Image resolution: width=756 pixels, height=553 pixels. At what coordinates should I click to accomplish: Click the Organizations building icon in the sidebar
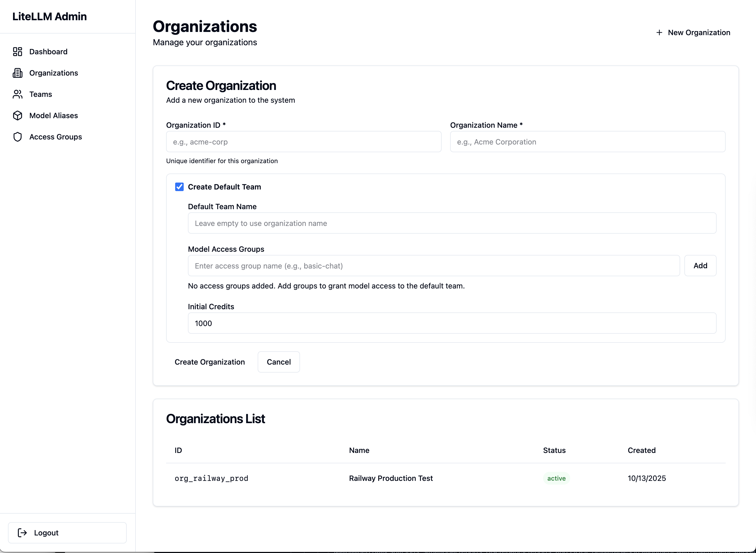click(x=17, y=73)
